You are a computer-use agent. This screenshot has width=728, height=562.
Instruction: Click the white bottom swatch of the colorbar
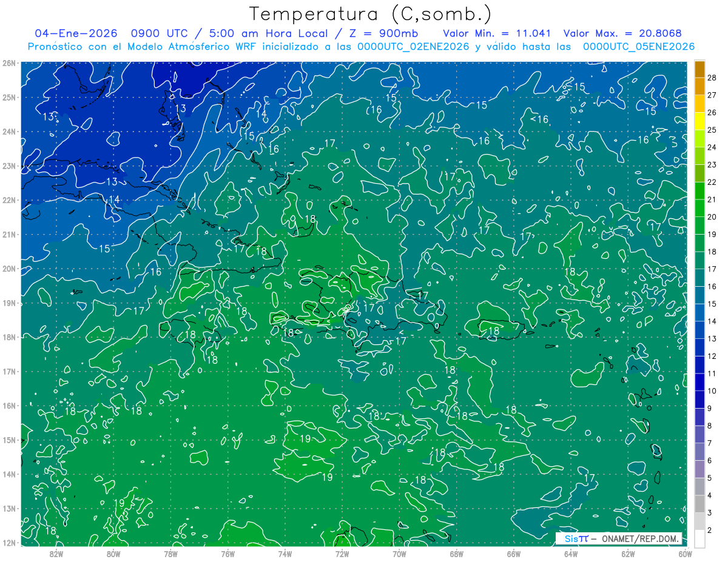coord(699,538)
